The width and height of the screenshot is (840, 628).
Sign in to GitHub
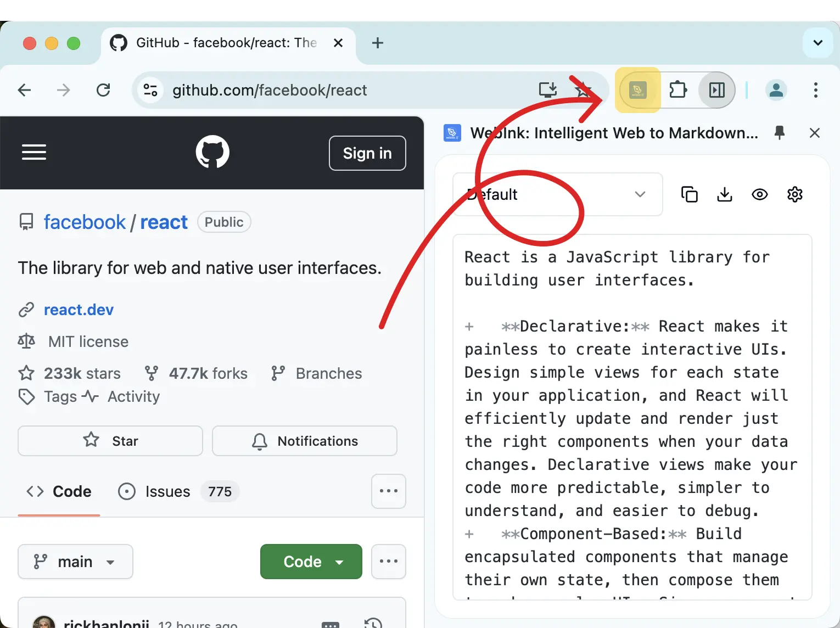point(367,153)
